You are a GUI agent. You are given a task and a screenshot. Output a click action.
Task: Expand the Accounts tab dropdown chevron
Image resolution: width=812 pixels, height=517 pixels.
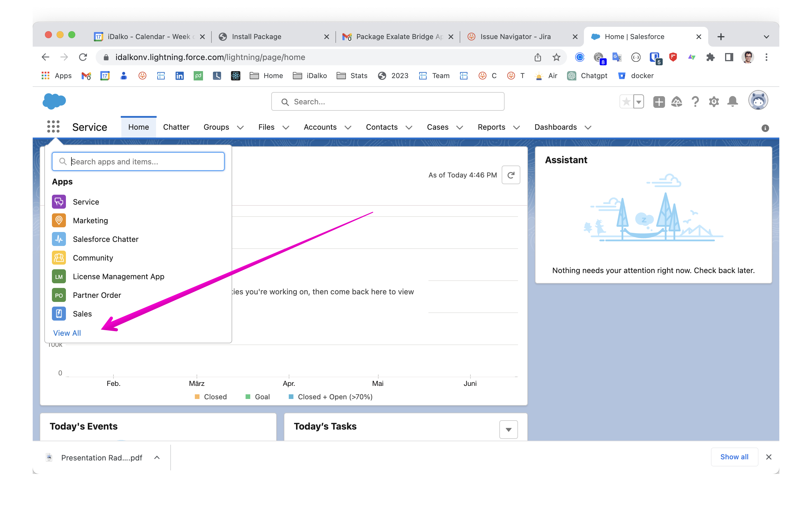click(x=348, y=127)
